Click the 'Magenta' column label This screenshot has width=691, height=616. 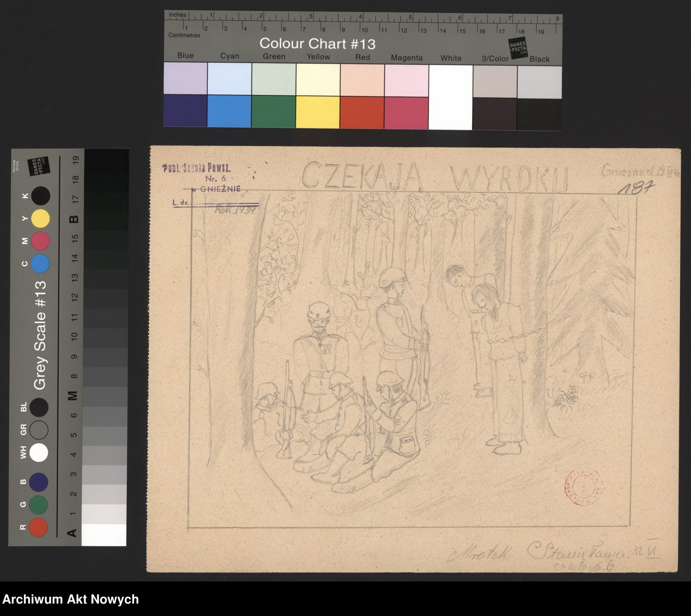point(407,58)
